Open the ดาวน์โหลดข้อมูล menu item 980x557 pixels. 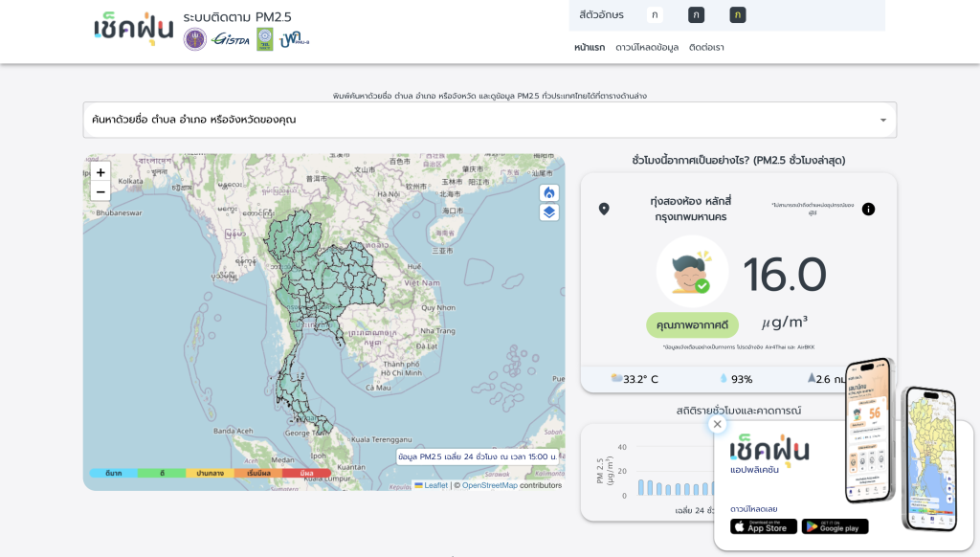tap(647, 48)
